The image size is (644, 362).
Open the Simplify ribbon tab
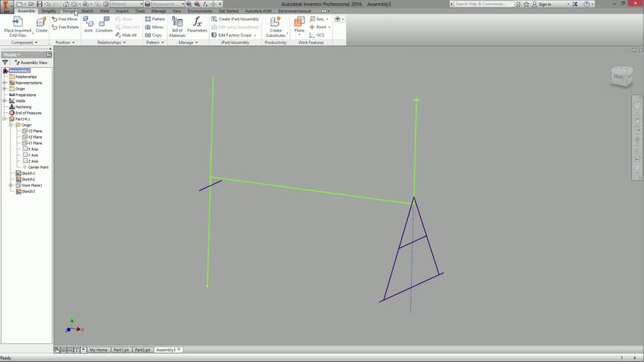pyautogui.click(x=48, y=11)
